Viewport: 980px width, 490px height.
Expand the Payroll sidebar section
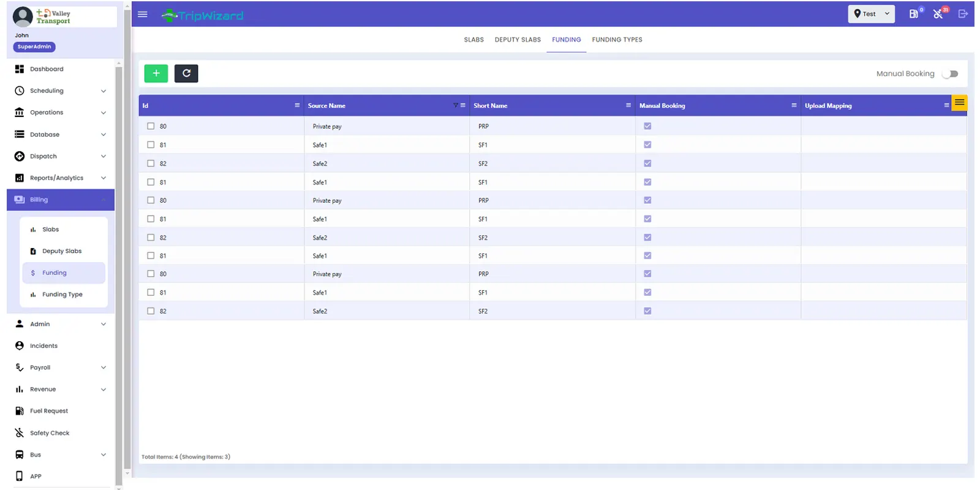(x=60, y=367)
